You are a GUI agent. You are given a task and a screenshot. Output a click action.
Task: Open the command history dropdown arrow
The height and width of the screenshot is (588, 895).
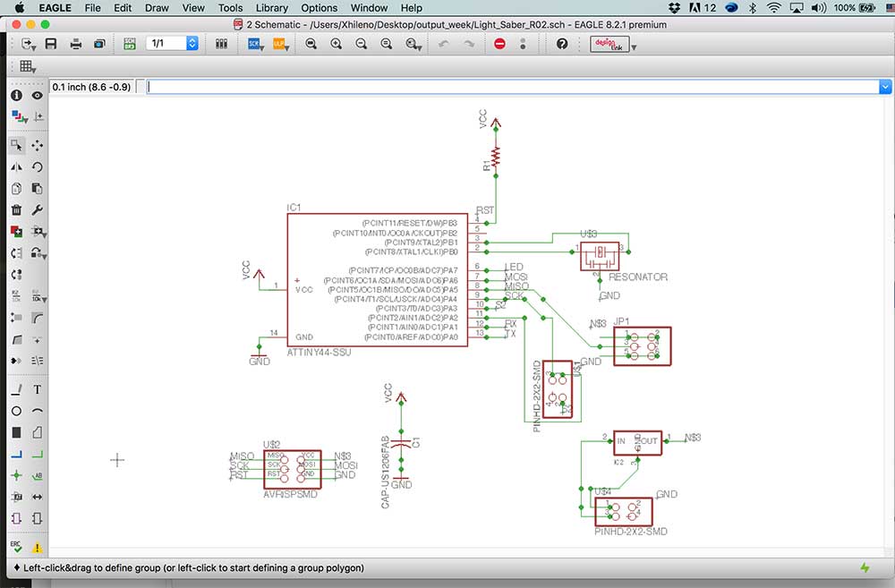[885, 87]
